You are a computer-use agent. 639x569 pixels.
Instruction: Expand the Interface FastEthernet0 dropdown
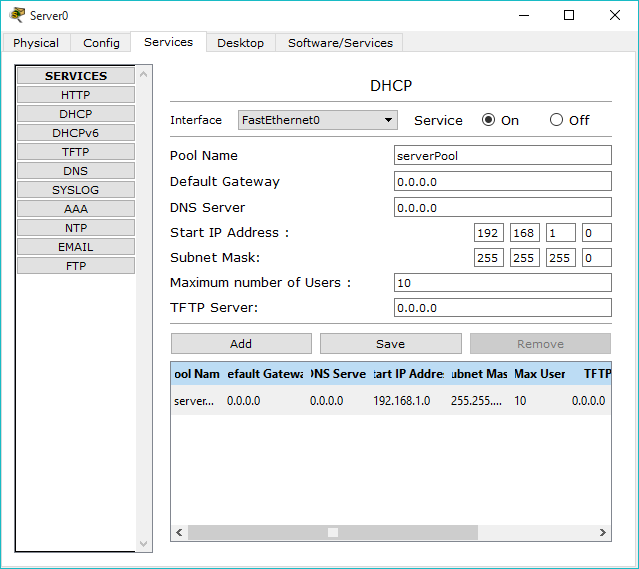point(317,120)
